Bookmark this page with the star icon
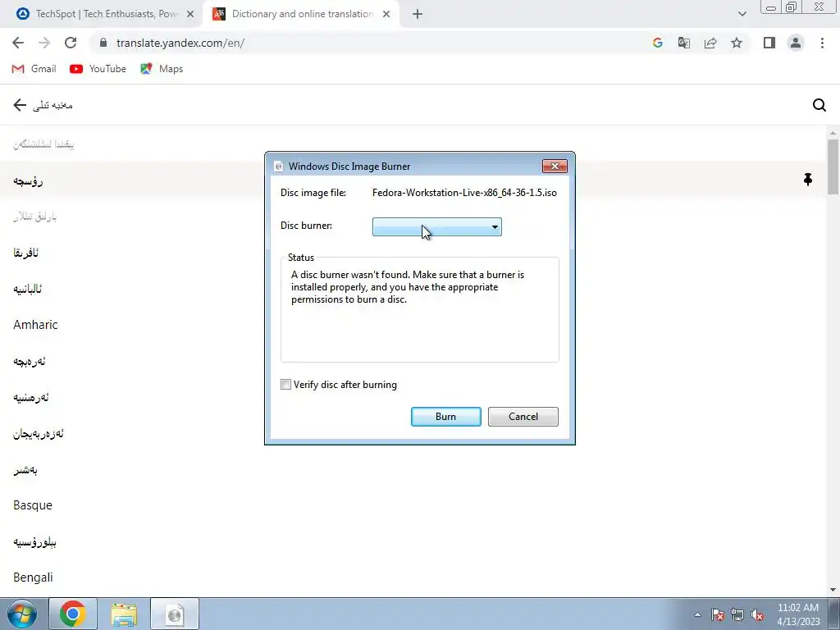840x630 pixels. (737, 43)
